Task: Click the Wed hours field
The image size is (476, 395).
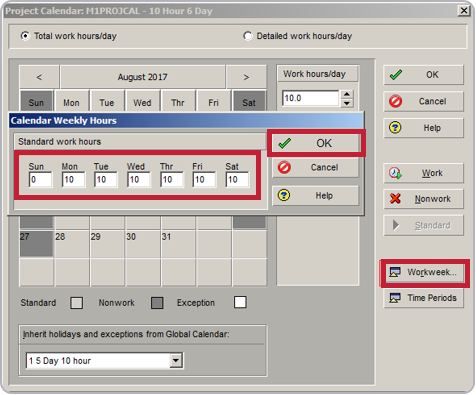Action: pyautogui.click(x=139, y=179)
